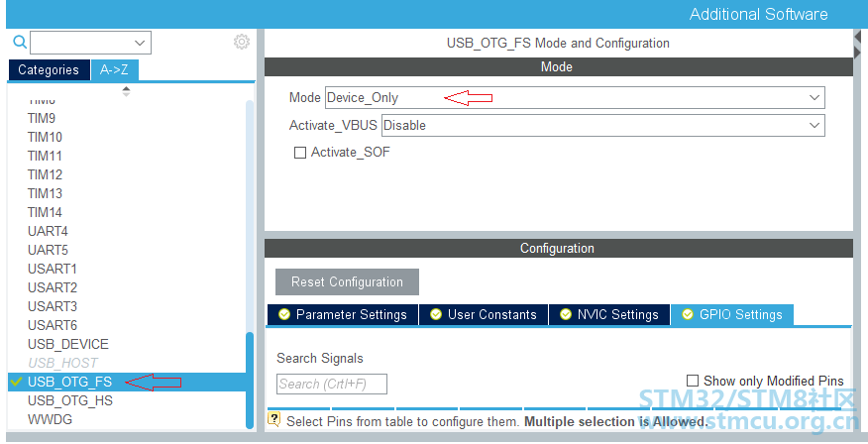Select WWDG in the peripheral list
The width and height of the screenshot is (868, 444).
[50, 419]
